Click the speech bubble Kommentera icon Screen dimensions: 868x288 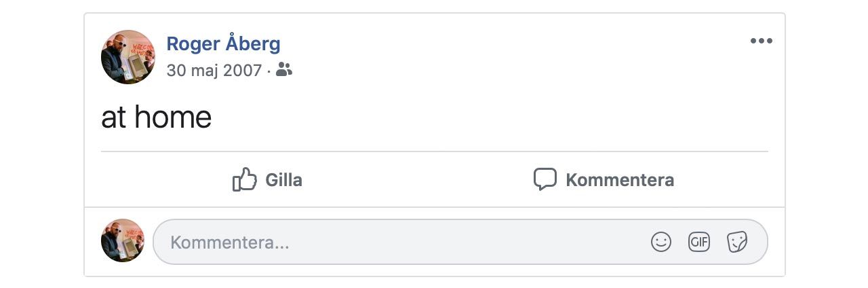pos(545,180)
